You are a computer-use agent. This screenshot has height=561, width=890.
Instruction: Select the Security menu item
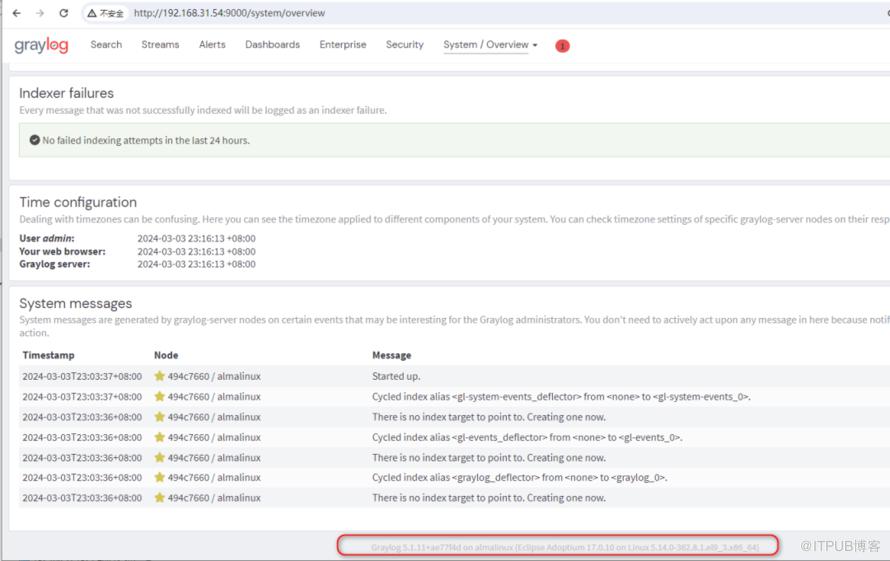(x=405, y=45)
